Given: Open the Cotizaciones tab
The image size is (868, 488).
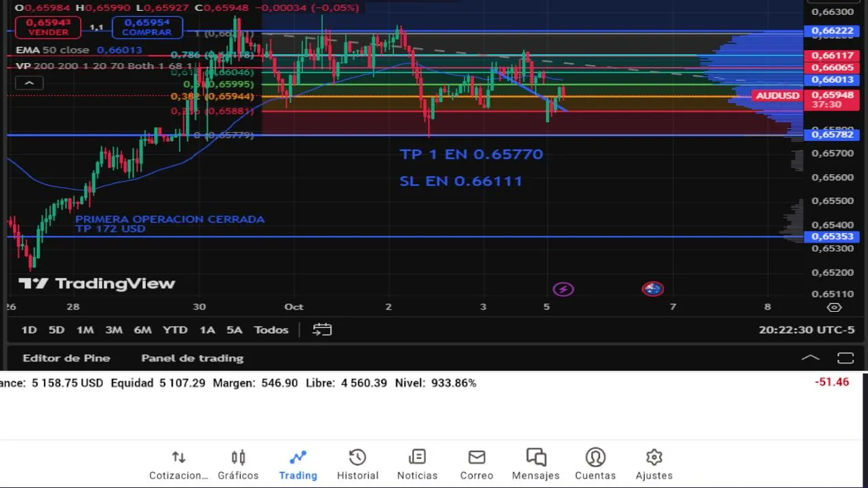Looking at the screenshot, I should point(178,465).
